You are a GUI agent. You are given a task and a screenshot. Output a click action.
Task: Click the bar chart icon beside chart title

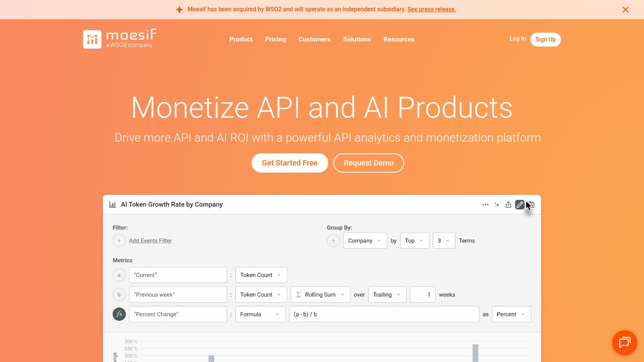113,204
